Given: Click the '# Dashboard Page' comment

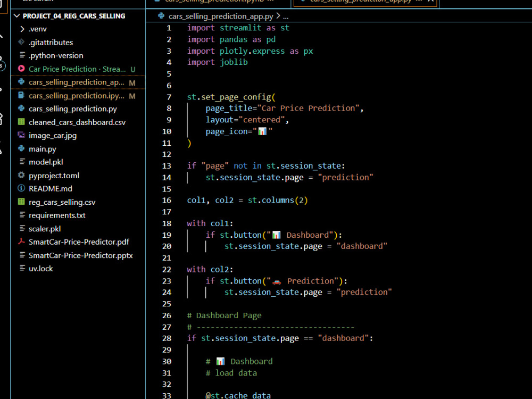Looking at the screenshot, I should [x=225, y=315].
